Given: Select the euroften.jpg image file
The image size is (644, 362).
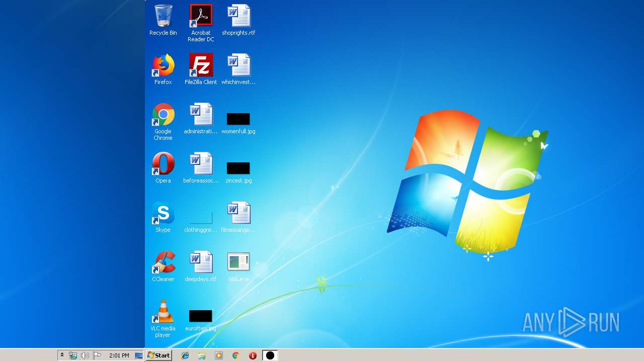Looking at the screenshot, I should click(x=201, y=320).
